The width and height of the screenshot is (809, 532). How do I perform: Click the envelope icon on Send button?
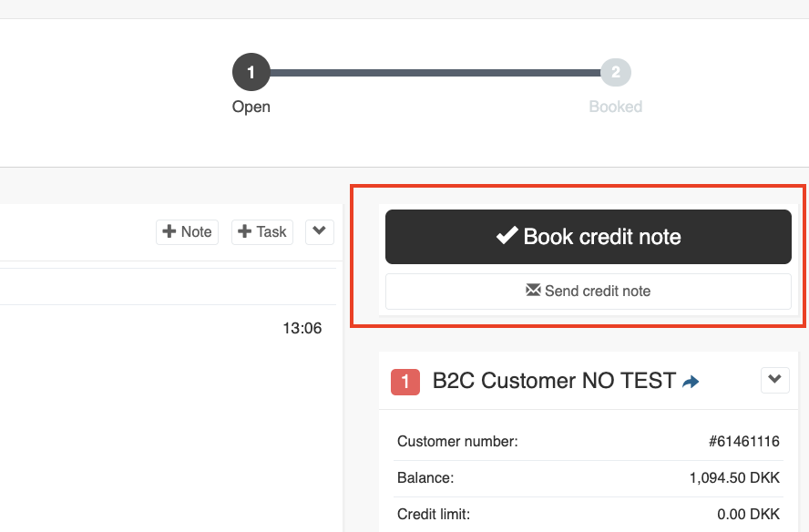pyautogui.click(x=533, y=290)
